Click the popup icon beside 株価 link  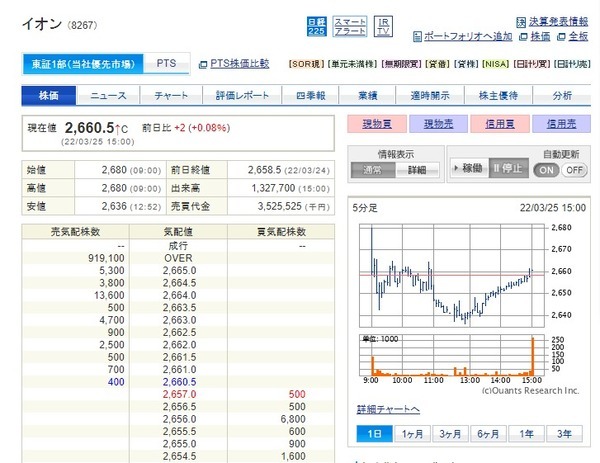[x=523, y=37]
